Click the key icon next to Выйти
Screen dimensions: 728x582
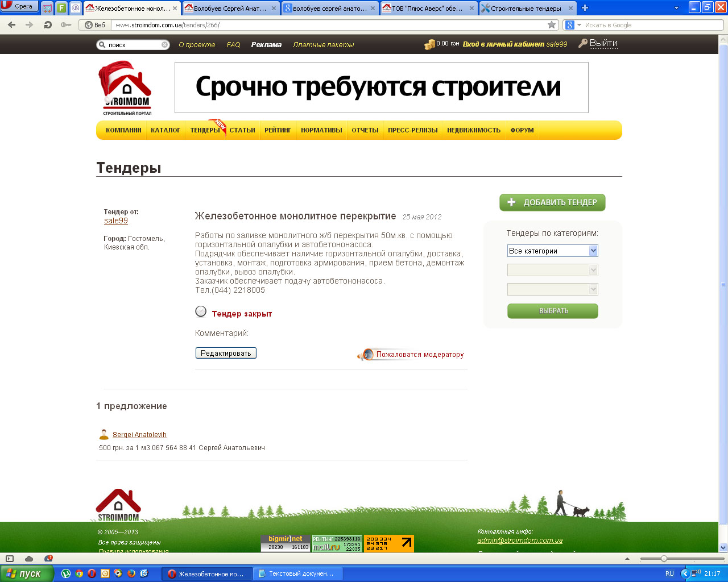pyautogui.click(x=582, y=44)
